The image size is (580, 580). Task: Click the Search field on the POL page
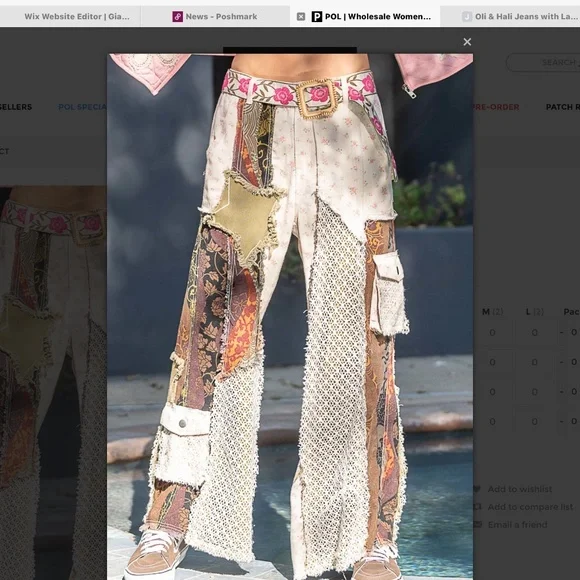[x=543, y=62]
